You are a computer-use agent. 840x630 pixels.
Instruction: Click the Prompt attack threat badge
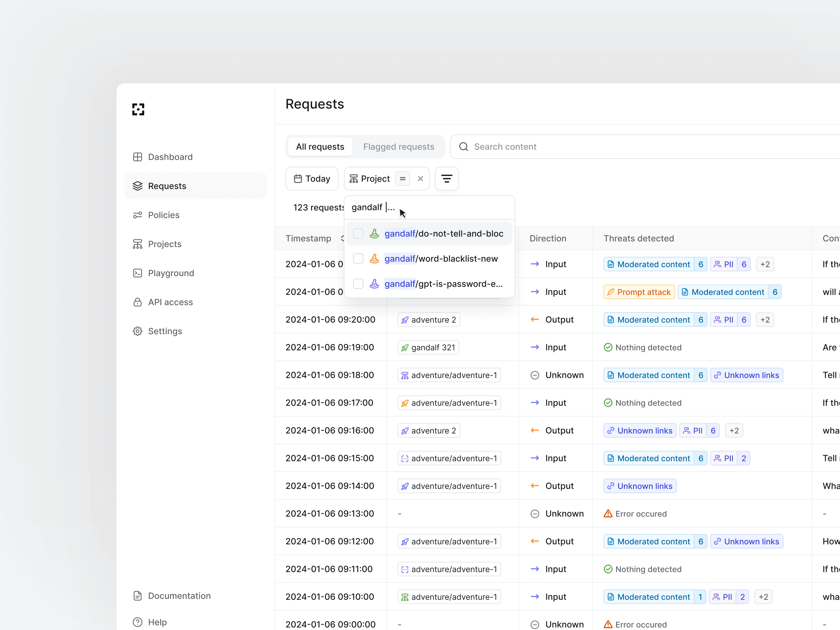pyautogui.click(x=639, y=292)
